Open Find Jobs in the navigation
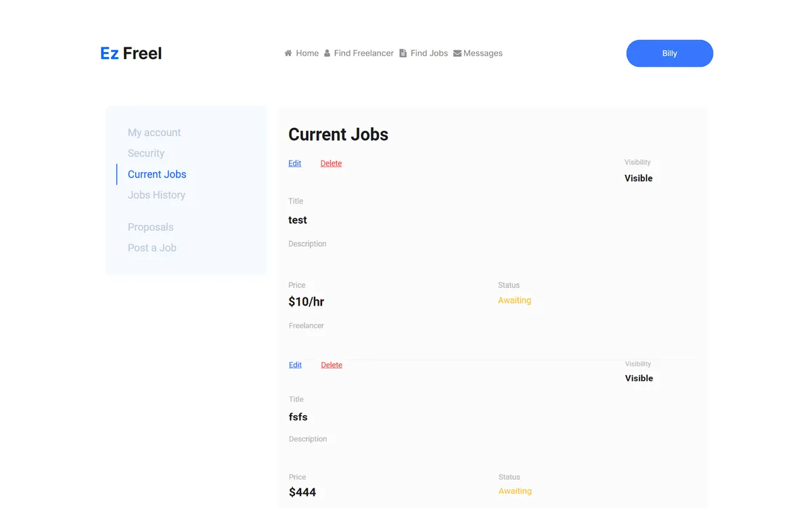 [x=429, y=53]
